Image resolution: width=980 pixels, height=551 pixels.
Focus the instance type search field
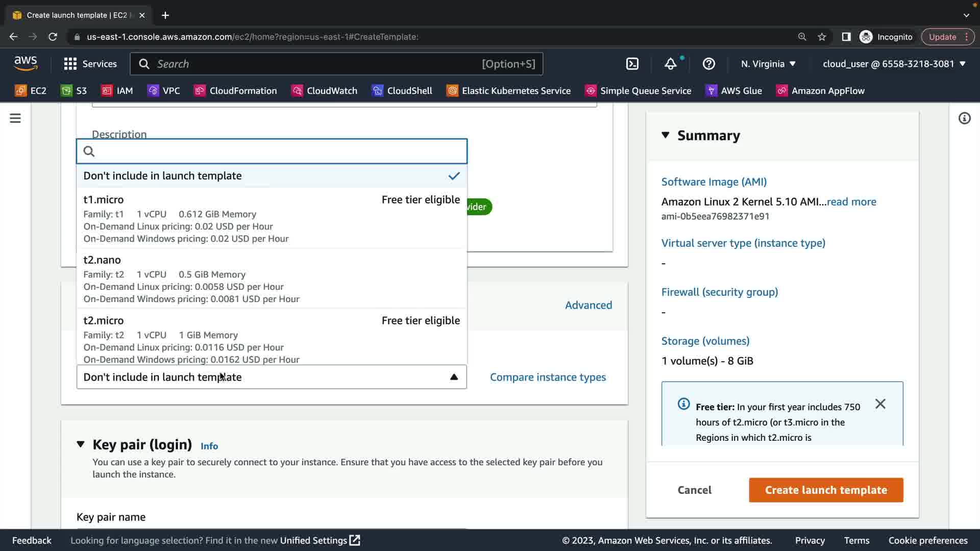[276, 152]
